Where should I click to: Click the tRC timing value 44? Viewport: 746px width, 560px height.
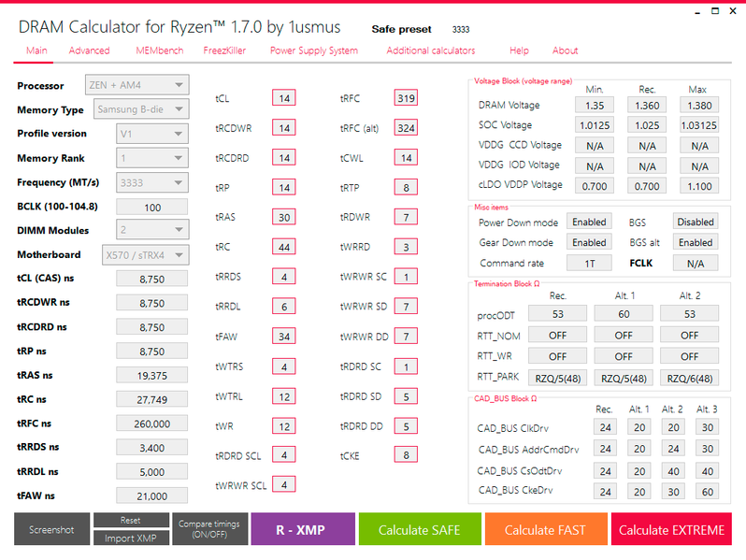pos(284,247)
